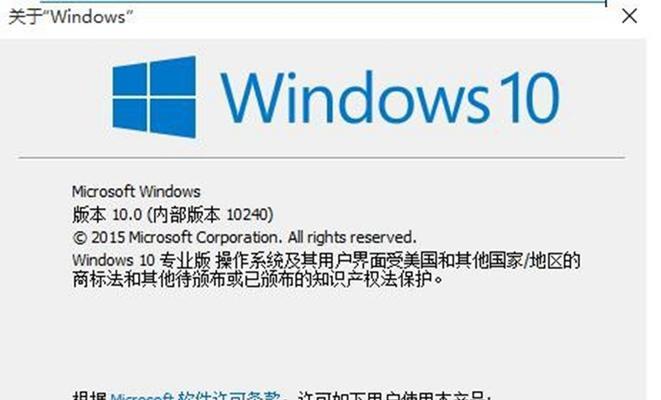This screenshot has height=400, width=661.
Task: Close the About Windows dialog
Action: coord(629,16)
